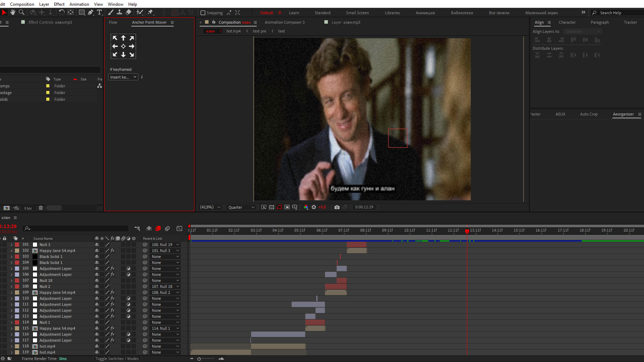
Task: Toggle Motion Blur enable in timeline
Action: pyautogui.click(x=167, y=229)
